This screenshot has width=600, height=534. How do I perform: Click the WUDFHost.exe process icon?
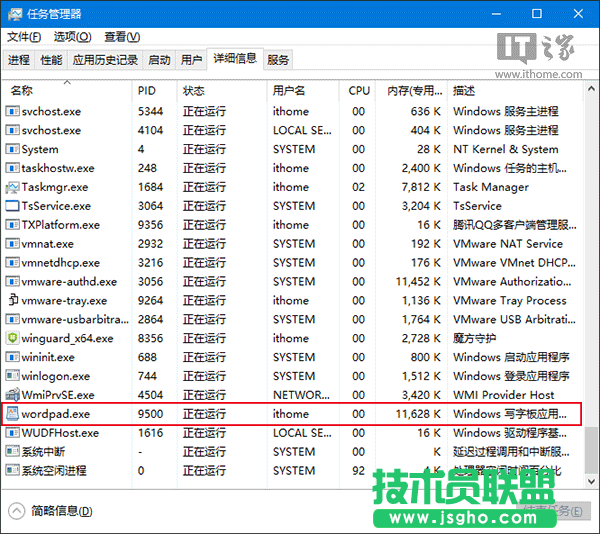point(12,433)
